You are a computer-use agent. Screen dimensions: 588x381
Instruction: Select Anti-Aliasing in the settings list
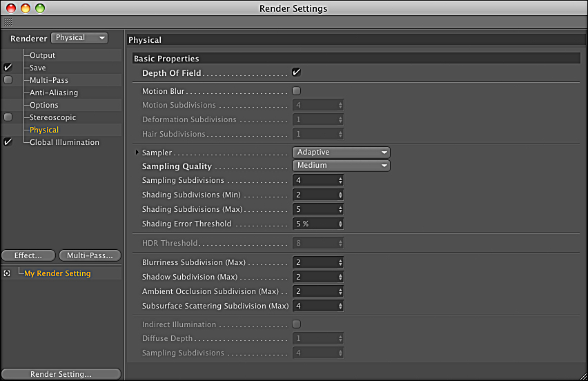coord(53,92)
